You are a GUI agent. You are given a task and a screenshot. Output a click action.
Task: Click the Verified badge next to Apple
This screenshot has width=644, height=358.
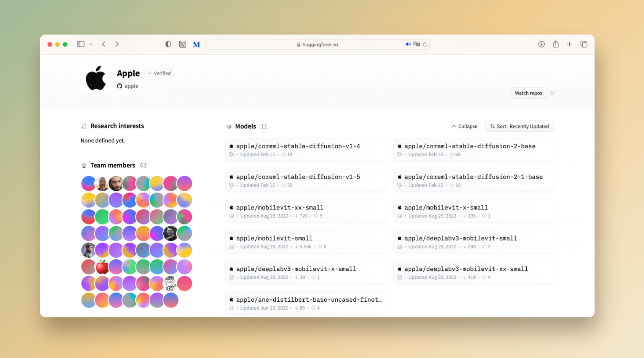click(x=159, y=73)
